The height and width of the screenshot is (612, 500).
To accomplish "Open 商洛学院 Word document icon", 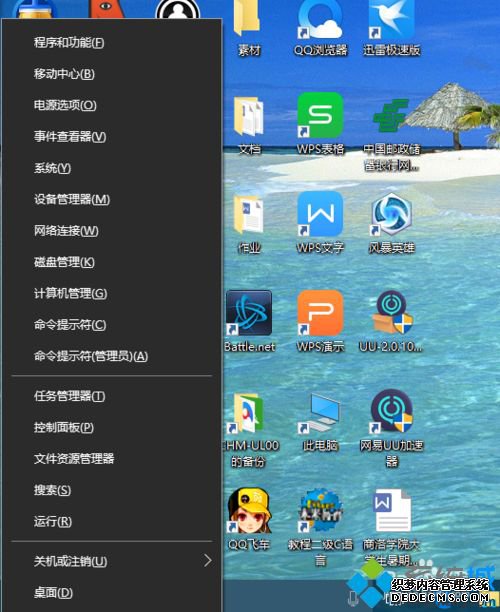I will (391, 511).
